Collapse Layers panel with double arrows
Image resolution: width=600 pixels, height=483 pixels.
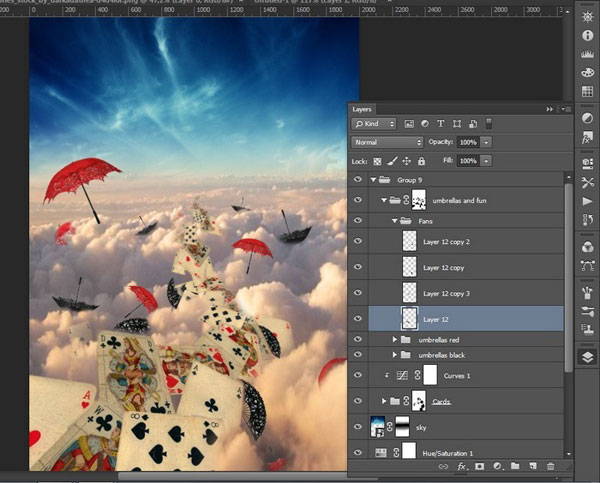point(549,109)
